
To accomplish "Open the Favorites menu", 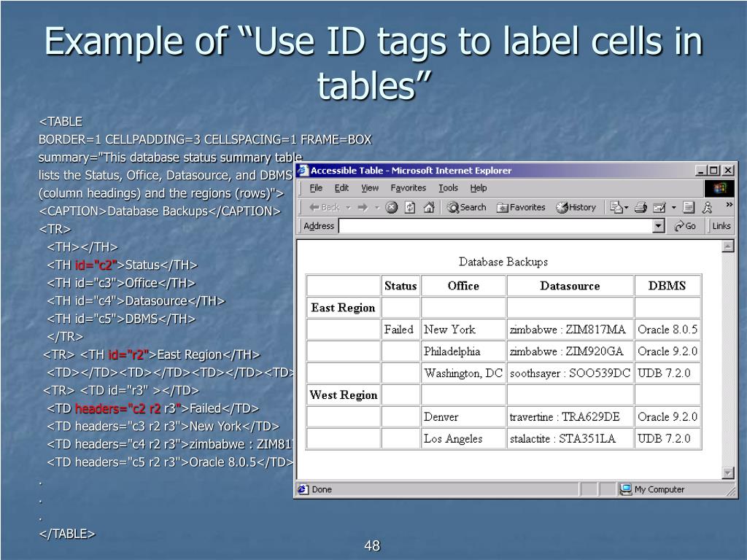I will click(x=409, y=187).
